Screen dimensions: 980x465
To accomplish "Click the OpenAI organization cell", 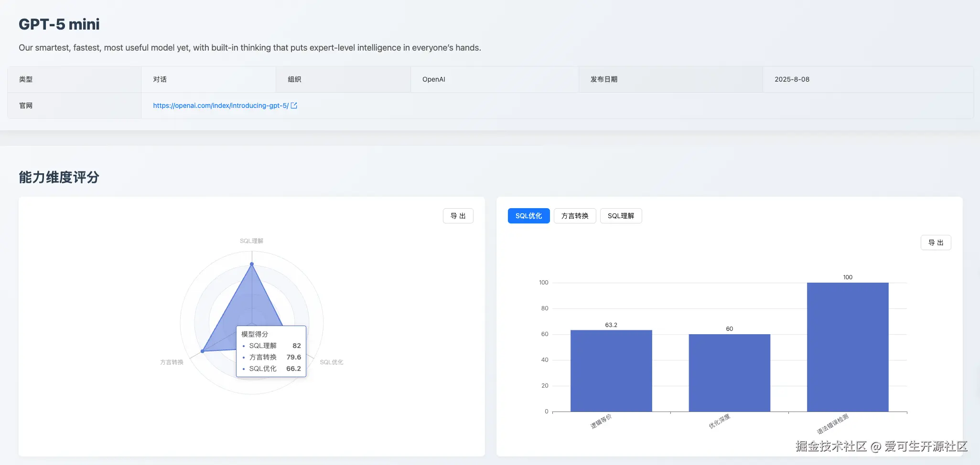I will tap(432, 79).
